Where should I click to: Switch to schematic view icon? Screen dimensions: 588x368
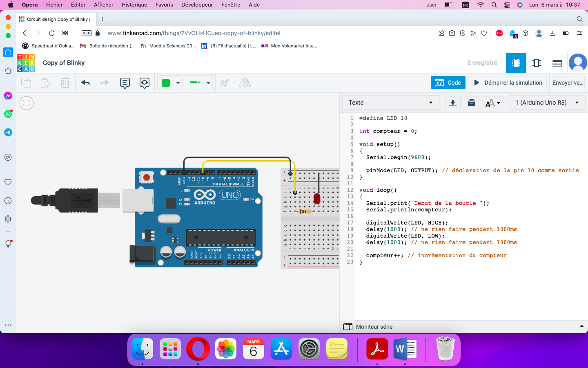pos(537,63)
